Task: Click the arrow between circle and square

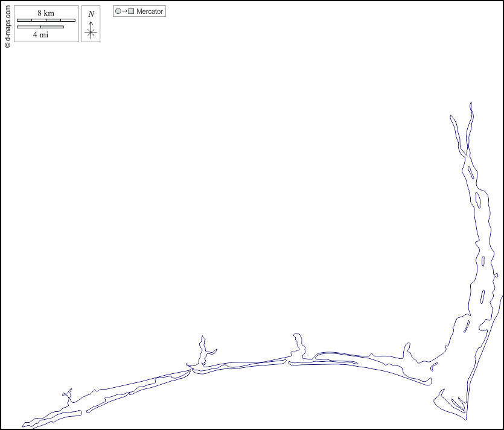Action: [x=124, y=11]
